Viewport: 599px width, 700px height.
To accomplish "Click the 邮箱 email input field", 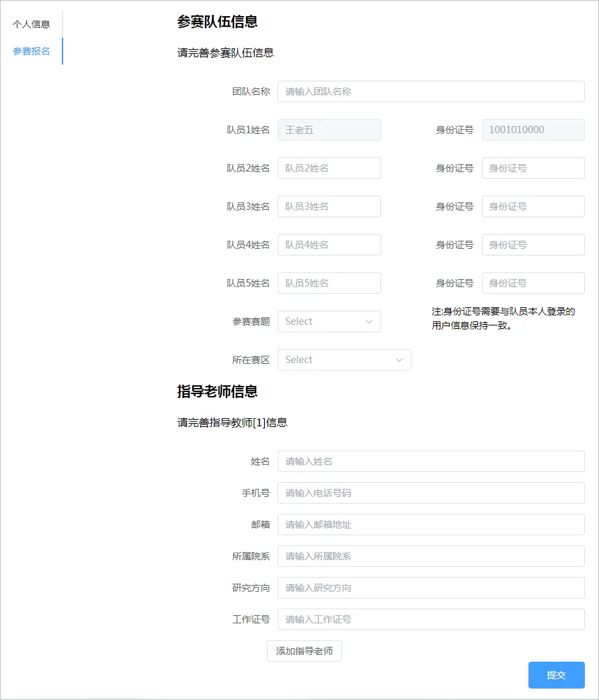I will (x=430, y=524).
